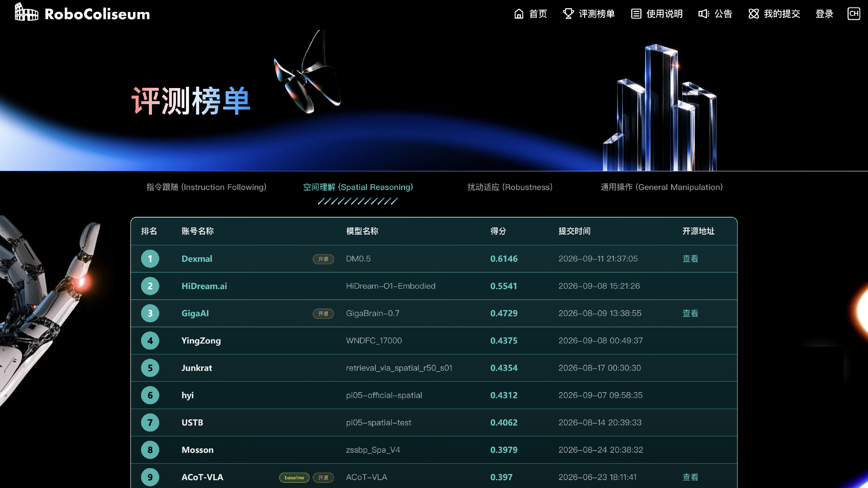Open 查看 link for GigaBrain-0.7
Viewport: 868px width, 488px height.
click(x=690, y=313)
